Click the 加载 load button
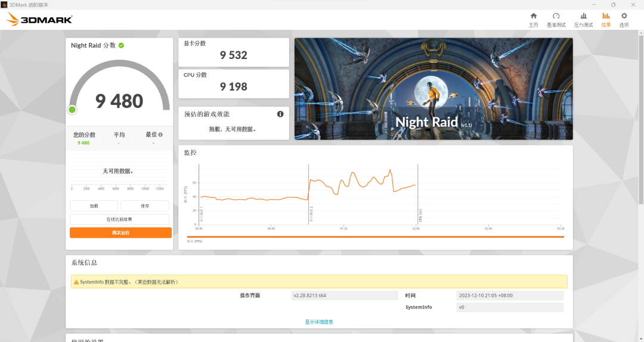Image resolution: width=644 pixels, height=342 pixels. tap(94, 206)
